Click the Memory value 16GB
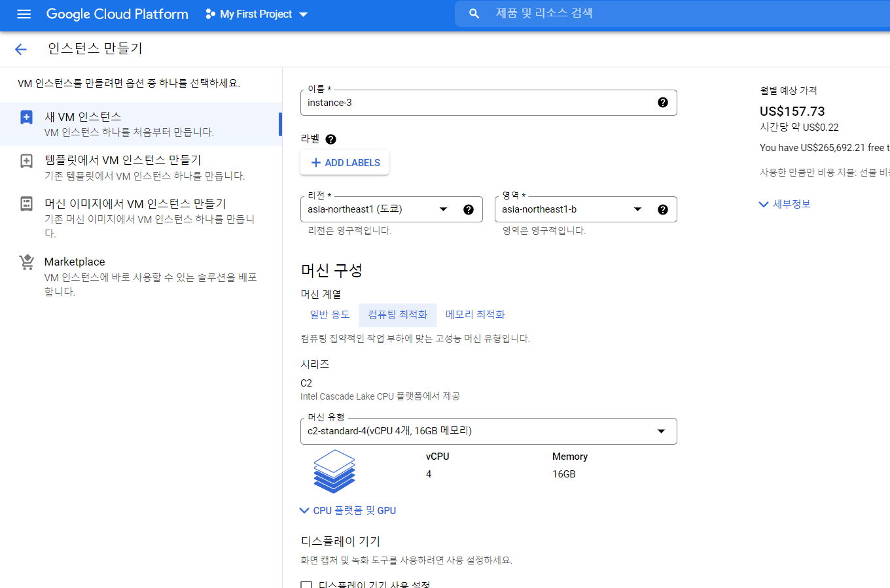The height and width of the screenshot is (588, 890). click(564, 474)
